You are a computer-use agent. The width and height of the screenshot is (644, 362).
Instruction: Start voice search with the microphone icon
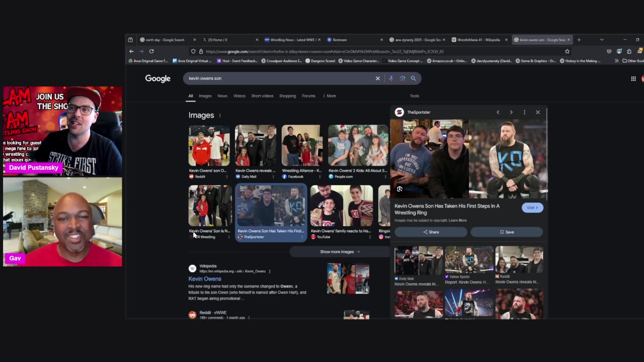pyautogui.click(x=391, y=78)
